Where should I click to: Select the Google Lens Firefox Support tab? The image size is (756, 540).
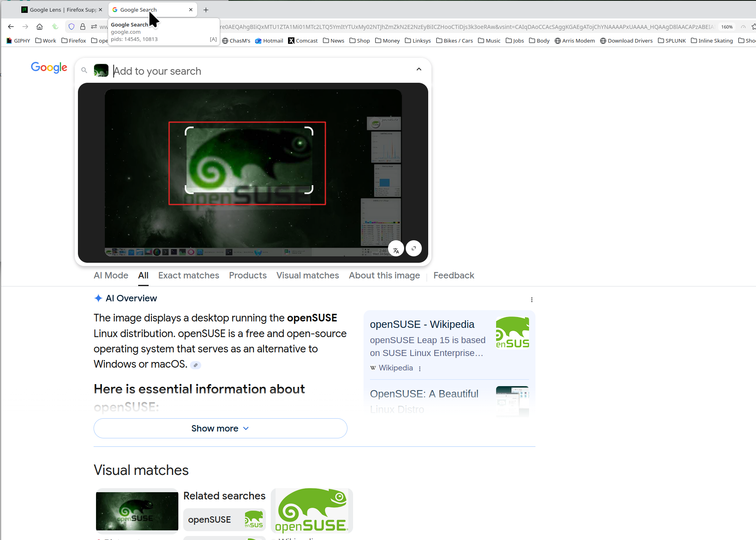(60, 10)
